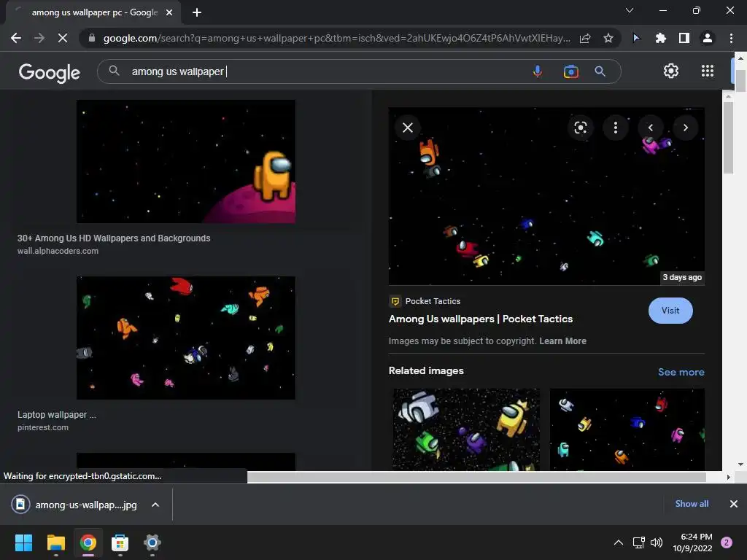Show the next image in preview

(686, 128)
